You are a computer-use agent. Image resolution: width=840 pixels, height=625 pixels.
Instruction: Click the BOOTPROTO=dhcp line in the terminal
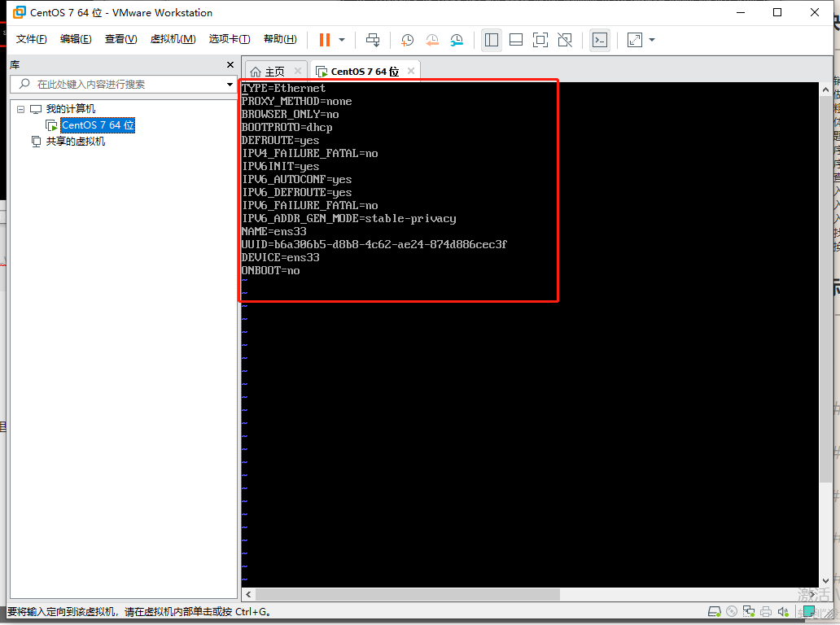287,128
